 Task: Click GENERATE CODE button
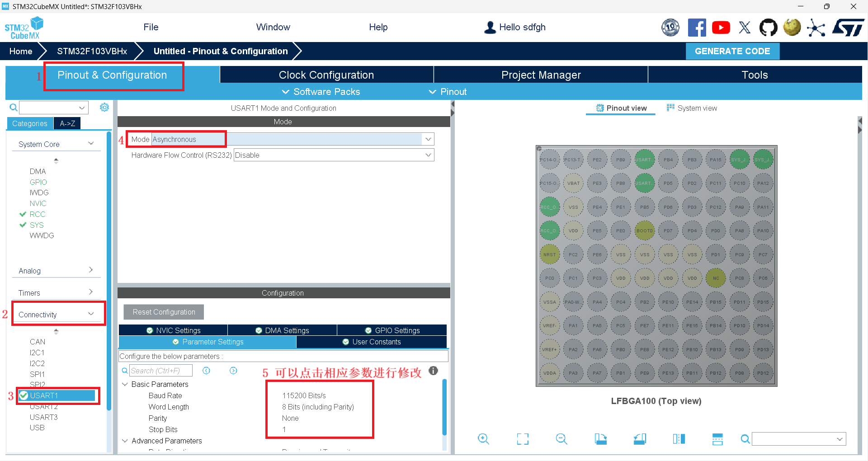732,51
